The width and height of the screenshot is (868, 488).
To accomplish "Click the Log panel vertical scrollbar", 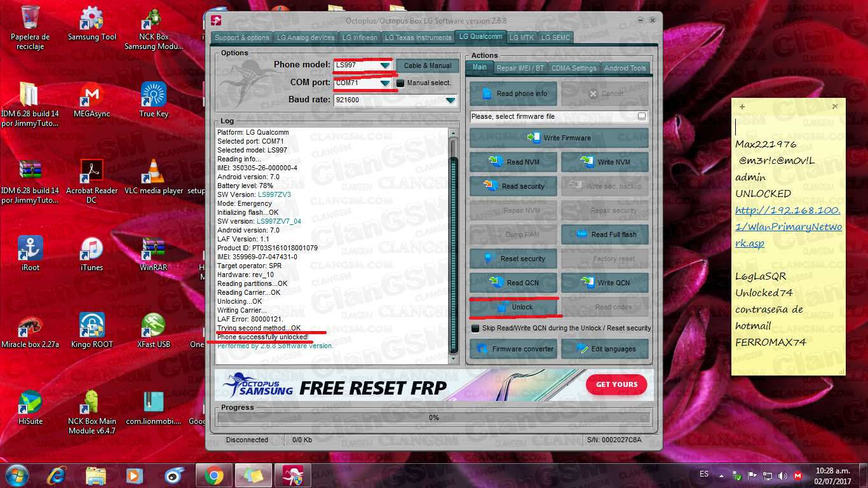I will pos(454,247).
